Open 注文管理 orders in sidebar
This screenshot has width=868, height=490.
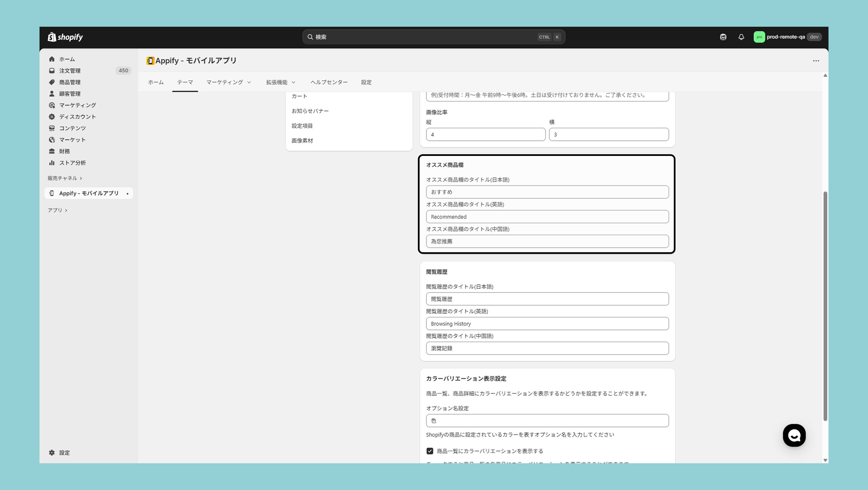70,70
